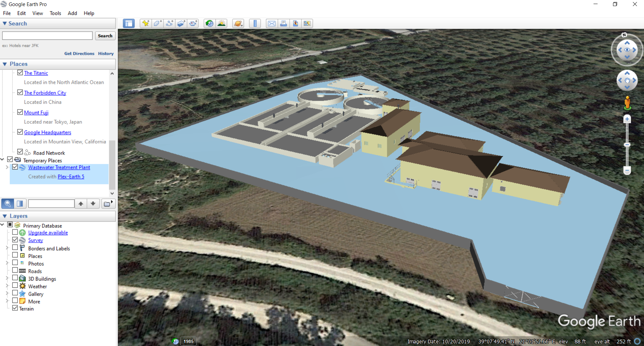Viewport: 644px width, 346px height.
Task: Open the Edit menu
Action: pos(22,13)
